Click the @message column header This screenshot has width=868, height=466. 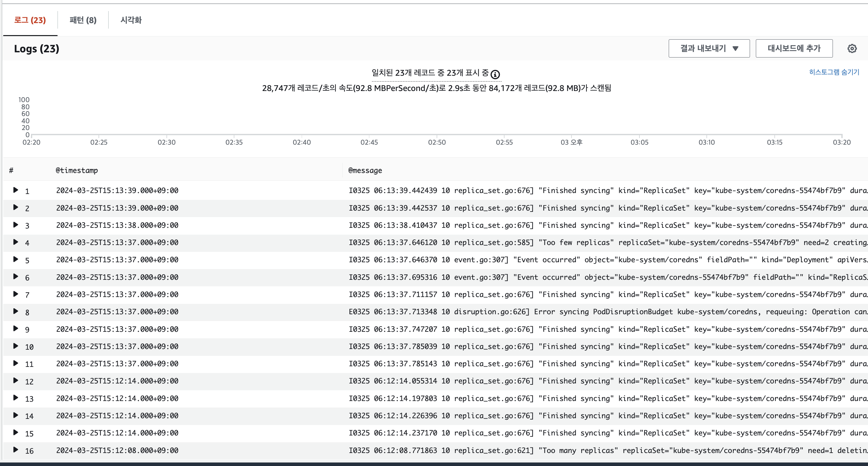(x=365, y=170)
